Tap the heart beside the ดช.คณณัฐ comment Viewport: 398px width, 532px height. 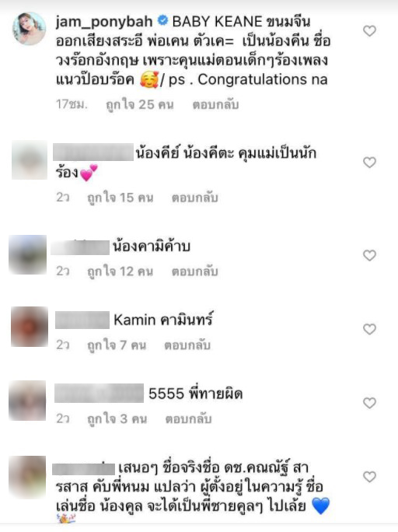pyautogui.click(x=369, y=477)
